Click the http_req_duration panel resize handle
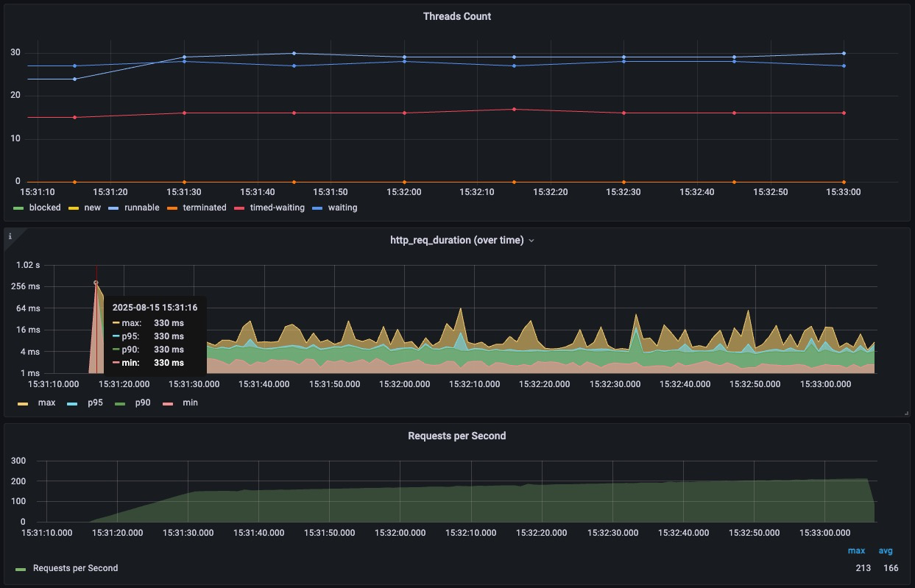915x588 pixels. [x=906, y=414]
